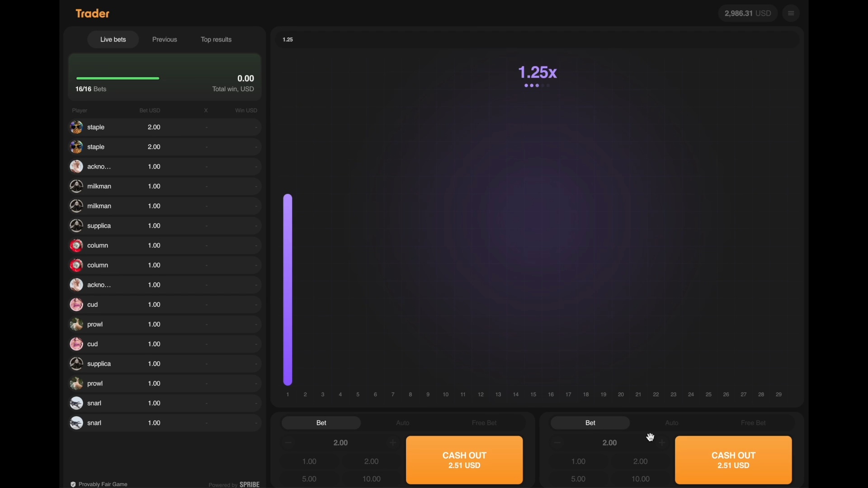The width and height of the screenshot is (868, 488).
Task: Switch to the Previous tab
Action: pyautogui.click(x=165, y=39)
